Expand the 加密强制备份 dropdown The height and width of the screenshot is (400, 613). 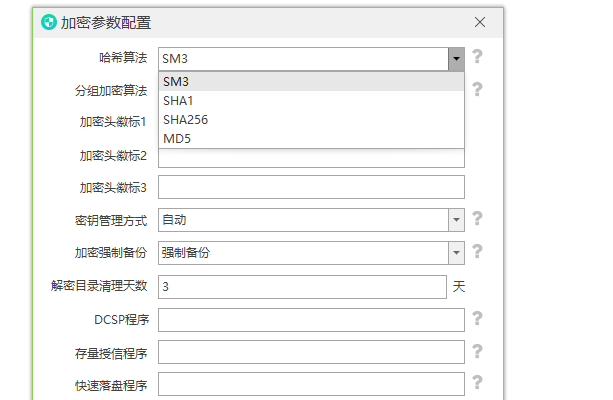pos(456,253)
